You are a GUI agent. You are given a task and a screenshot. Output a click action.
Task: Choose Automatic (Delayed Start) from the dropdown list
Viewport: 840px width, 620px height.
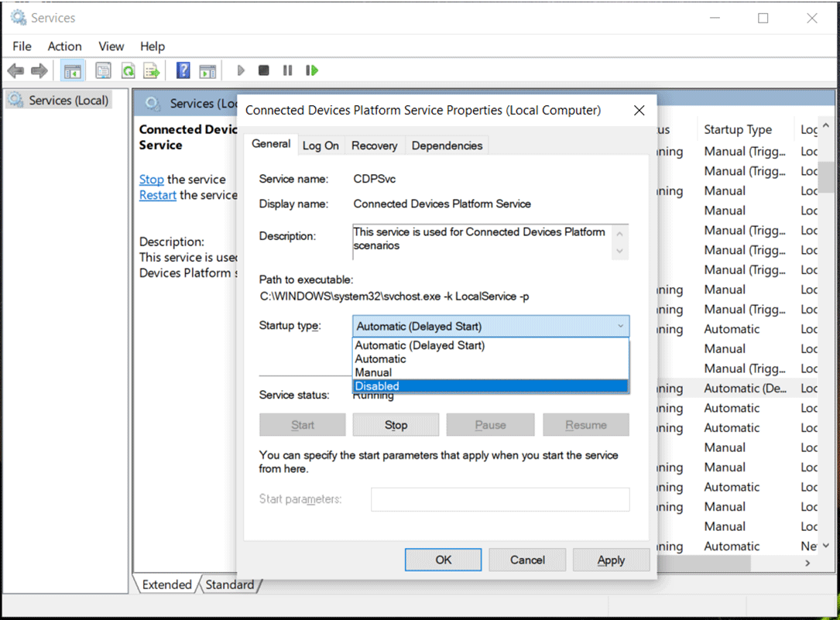point(490,345)
